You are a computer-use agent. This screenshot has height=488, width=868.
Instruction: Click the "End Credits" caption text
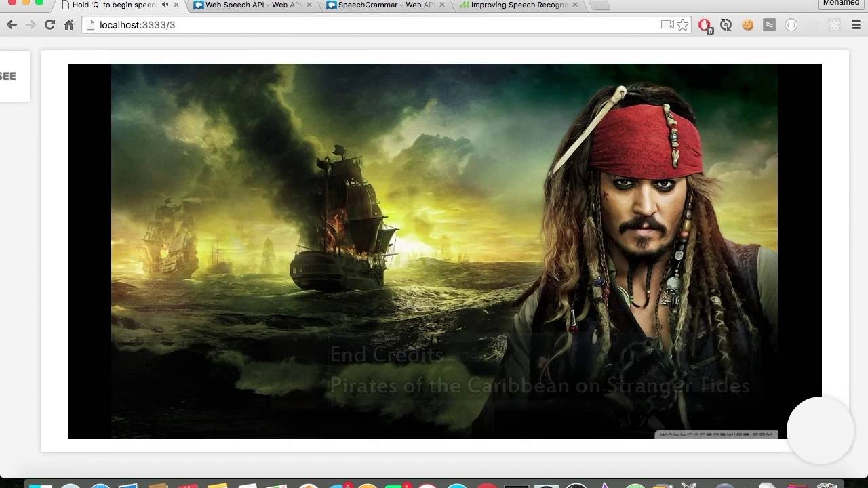point(387,354)
